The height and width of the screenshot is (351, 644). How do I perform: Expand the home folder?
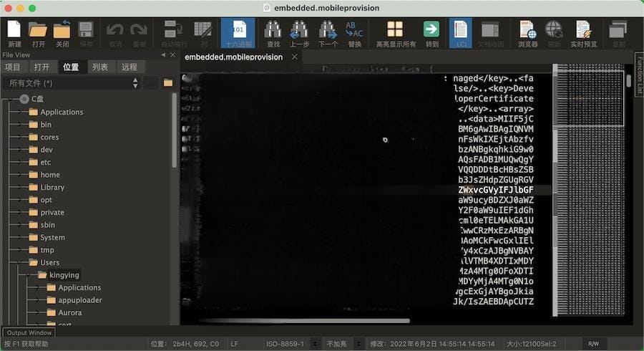tap(18, 175)
